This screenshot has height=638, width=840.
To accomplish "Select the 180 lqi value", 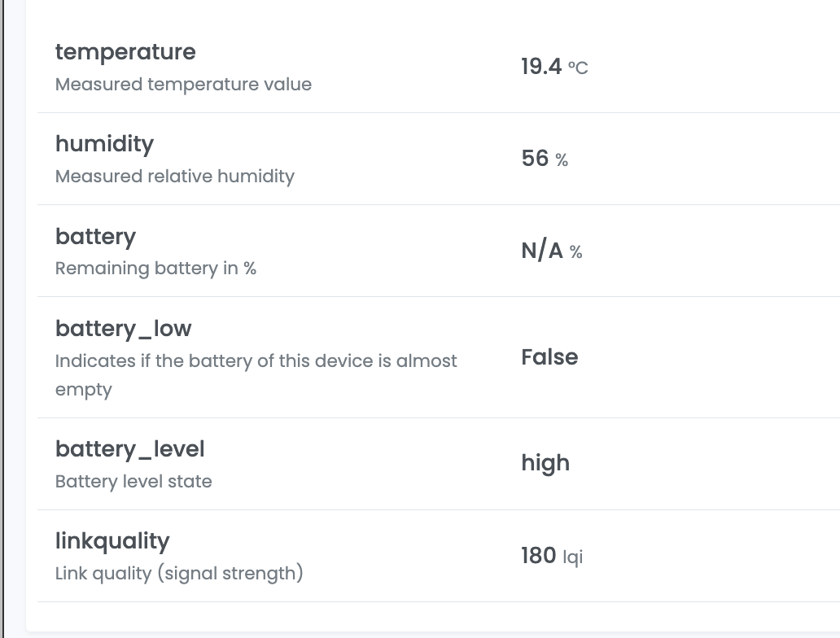I will (552, 556).
